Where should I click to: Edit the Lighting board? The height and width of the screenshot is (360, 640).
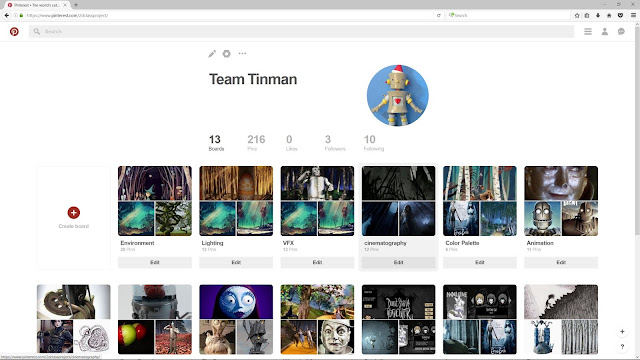click(236, 262)
